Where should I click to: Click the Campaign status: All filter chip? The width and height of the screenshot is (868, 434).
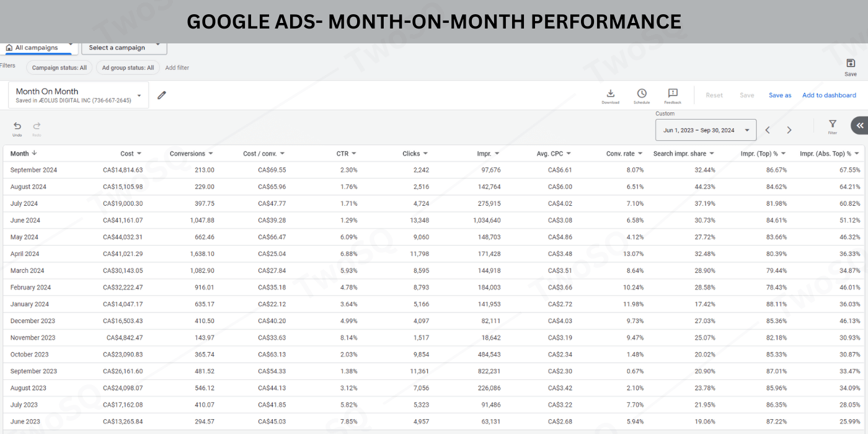(x=60, y=68)
